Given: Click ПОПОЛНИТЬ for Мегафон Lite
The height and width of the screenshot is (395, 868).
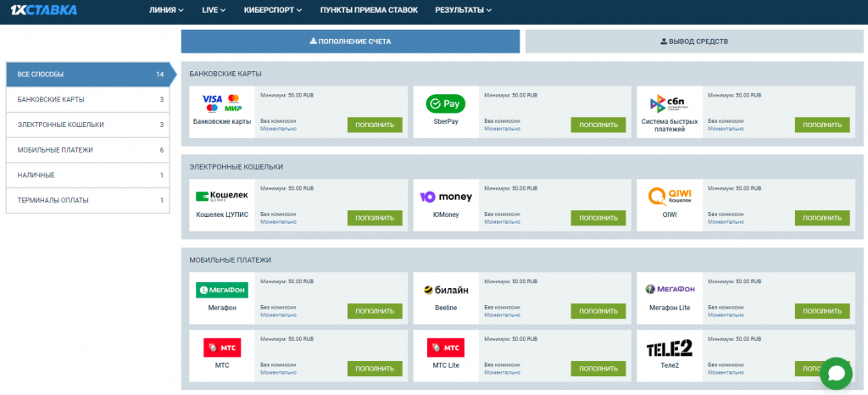Looking at the screenshot, I should tap(822, 311).
